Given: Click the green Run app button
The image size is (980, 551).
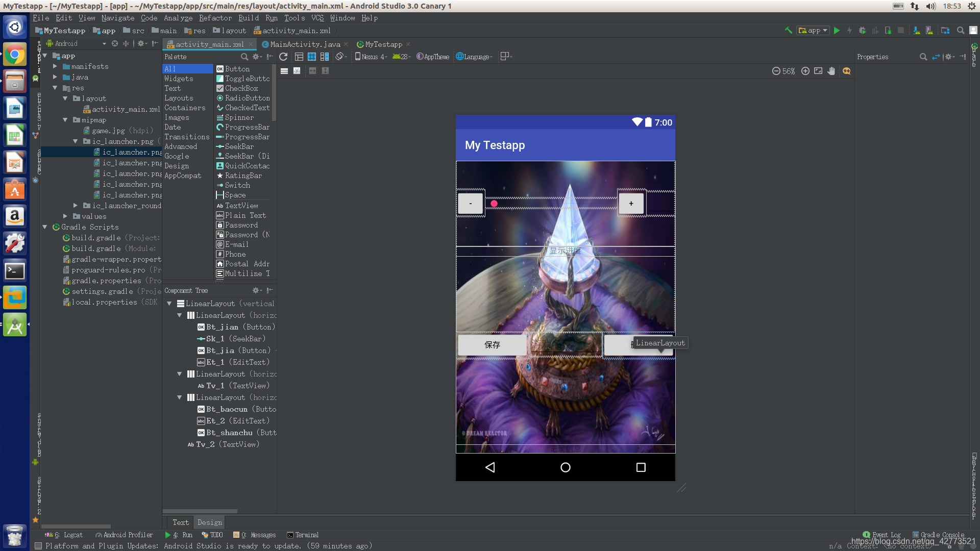Looking at the screenshot, I should point(837,31).
